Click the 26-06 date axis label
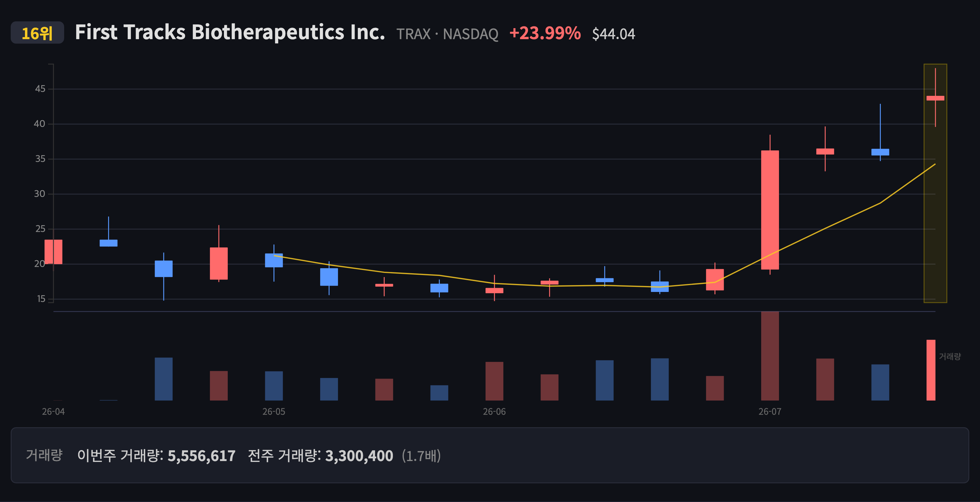This screenshot has width=980, height=502. 494,412
